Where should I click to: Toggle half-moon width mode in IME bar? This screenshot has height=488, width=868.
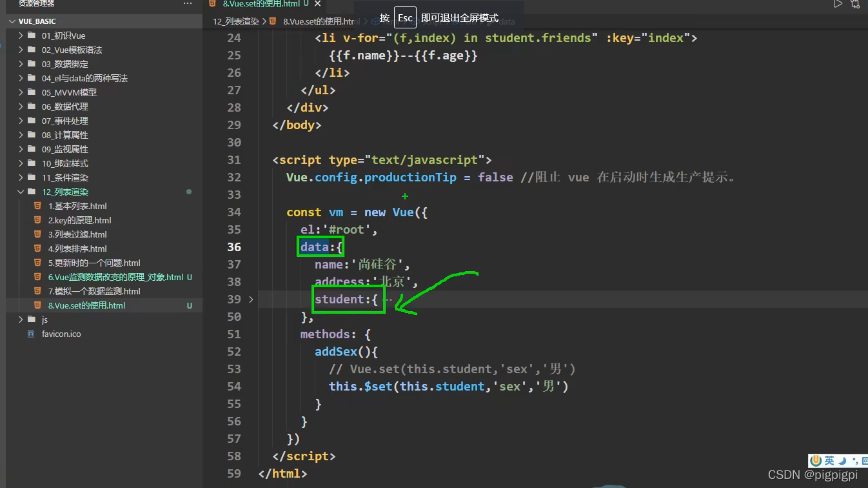coord(842,460)
